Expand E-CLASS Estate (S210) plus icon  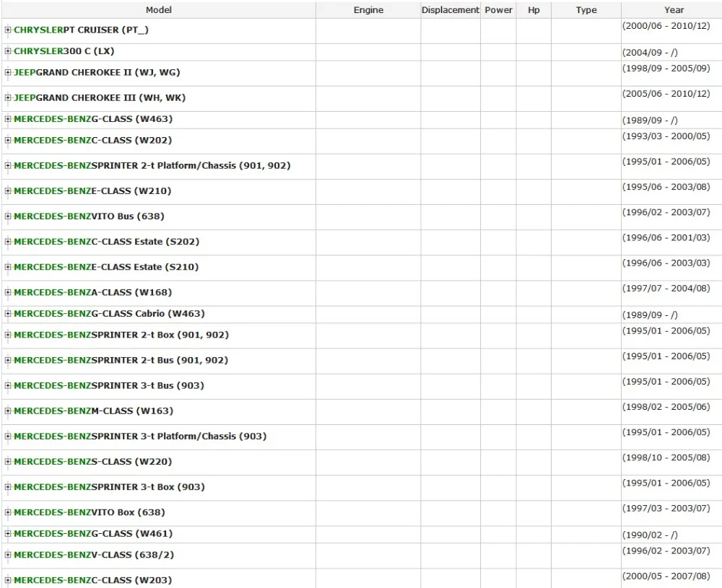click(x=8, y=266)
